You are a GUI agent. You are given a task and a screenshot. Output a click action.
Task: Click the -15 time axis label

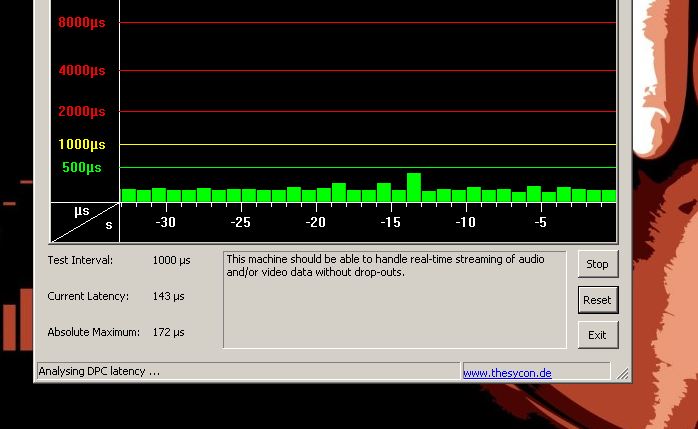[390, 222]
